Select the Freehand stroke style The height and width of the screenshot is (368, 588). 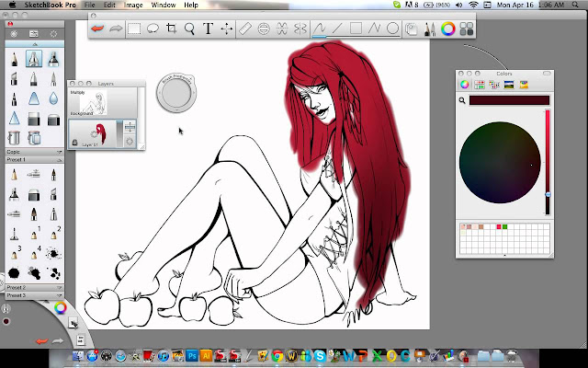click(319, 29)
